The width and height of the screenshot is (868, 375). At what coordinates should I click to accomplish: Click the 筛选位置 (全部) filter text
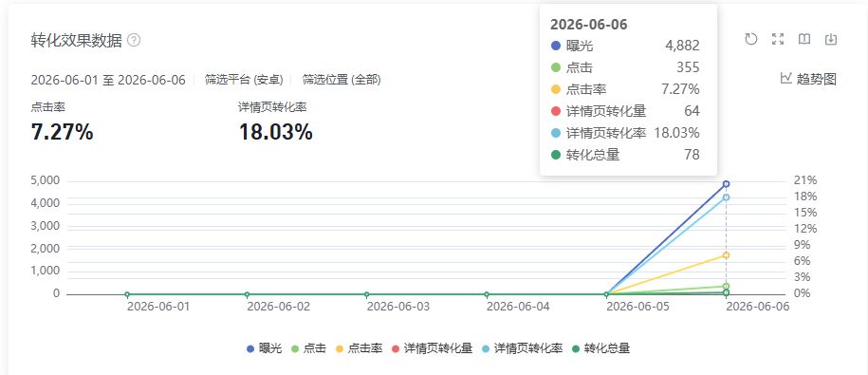(342, 80)
